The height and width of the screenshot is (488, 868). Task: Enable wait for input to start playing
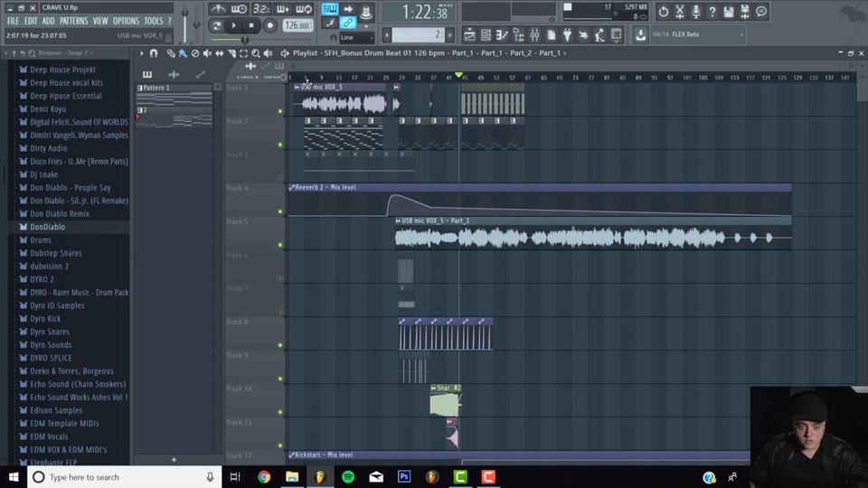tap(239, 9)
